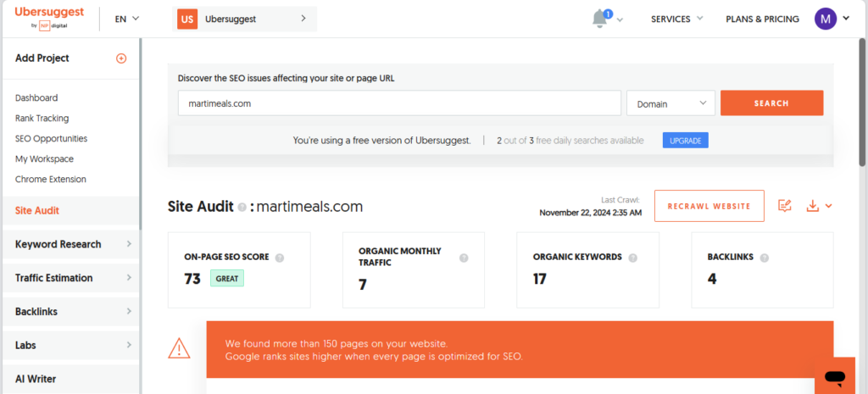The width and height of the screenshot is (868, 394).
Task: Click the Add Project label
Action: click(x=42, y=58)
